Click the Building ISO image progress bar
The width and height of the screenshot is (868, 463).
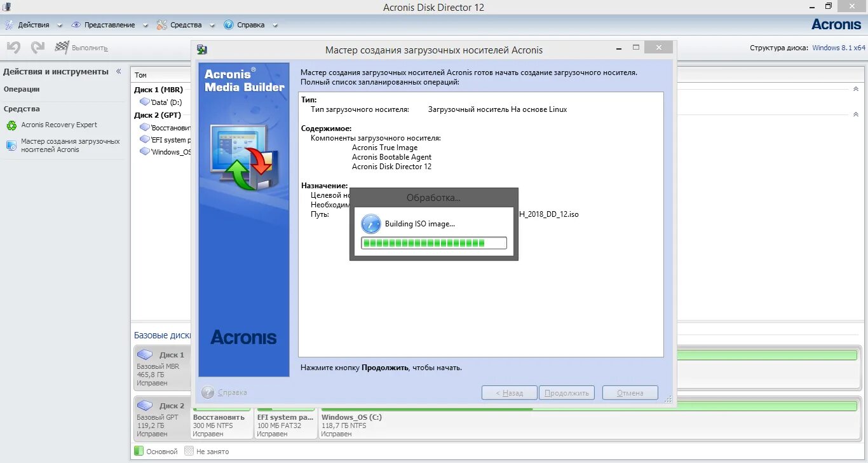tap(434, 243)
